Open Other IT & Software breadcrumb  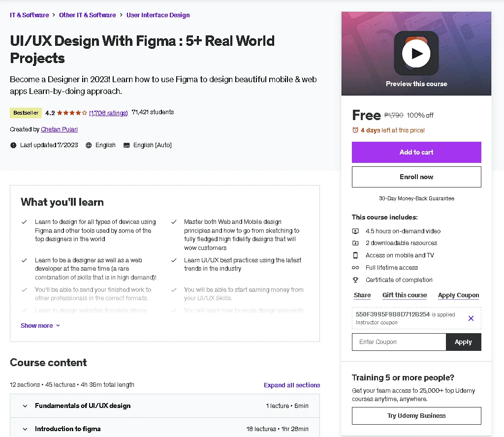(88, 15)
